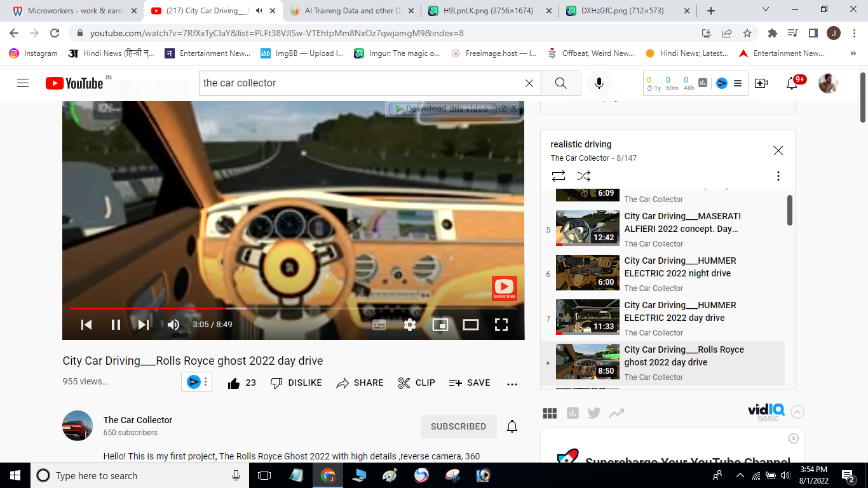This screenshot has width=868, height=488.
Task: Open video settings gear menu
Action: click(x=410, y=325)
